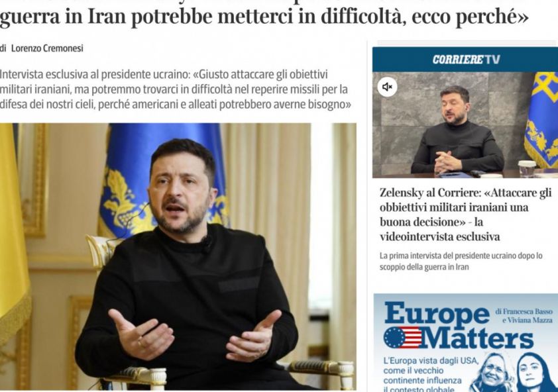Open the main interview photo
The height and width of the screenshot is (392, 558).
178,256
